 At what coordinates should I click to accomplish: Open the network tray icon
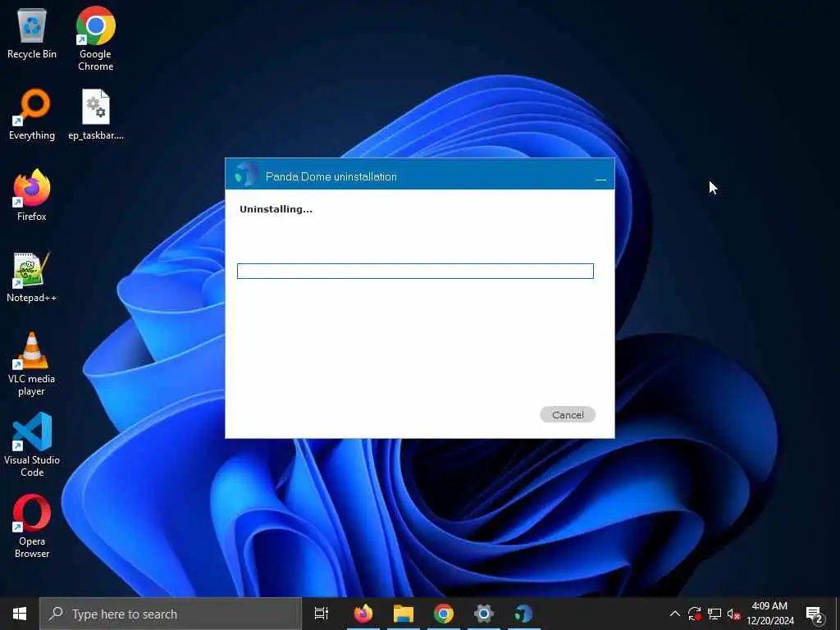(x=714, y=614)
